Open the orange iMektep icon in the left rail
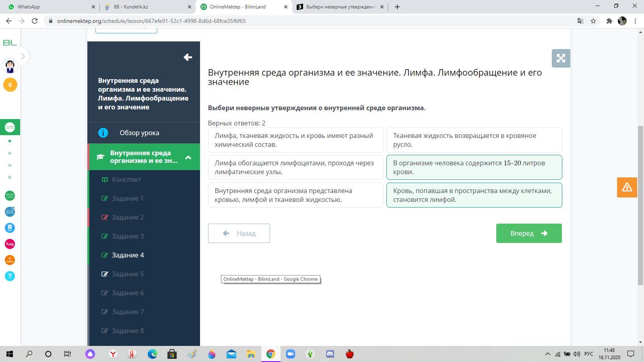The height and width of the screenshot is (362, 644). point(10,260)
